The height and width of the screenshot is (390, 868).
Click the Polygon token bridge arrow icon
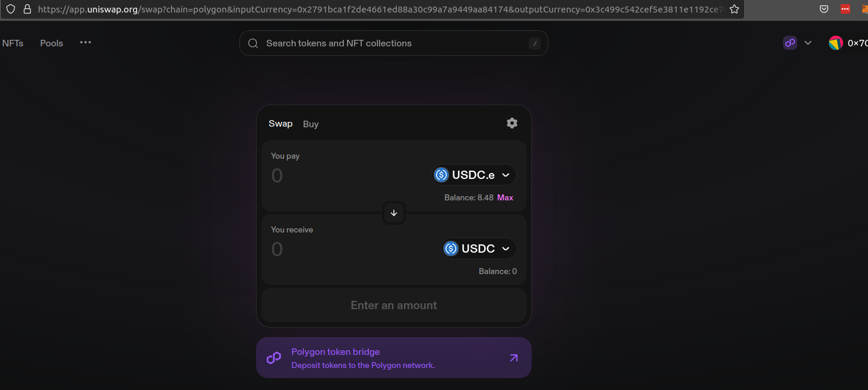click(514, 358)
